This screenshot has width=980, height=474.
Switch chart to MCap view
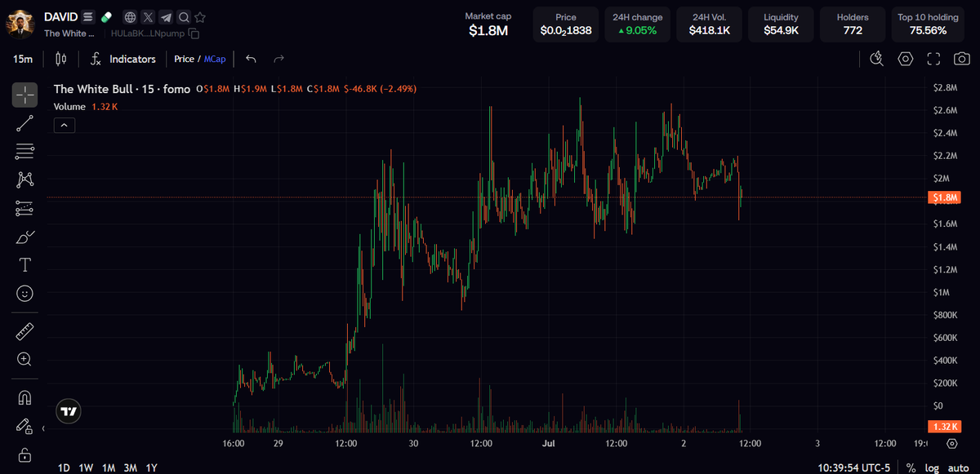coord(216,59)
